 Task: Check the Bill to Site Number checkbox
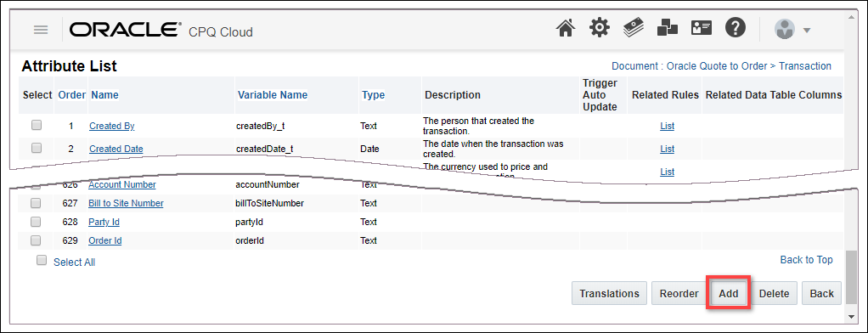[36, 203]
